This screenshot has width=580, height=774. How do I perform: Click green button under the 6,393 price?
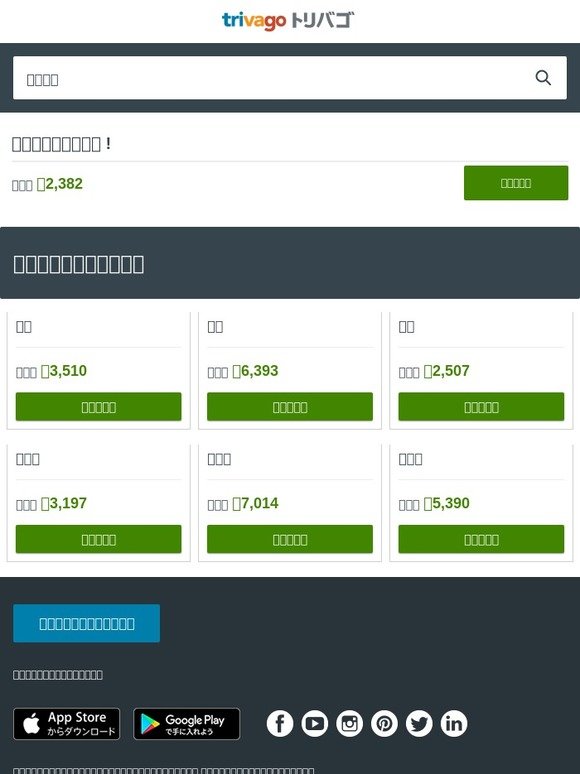pos(290,407)
